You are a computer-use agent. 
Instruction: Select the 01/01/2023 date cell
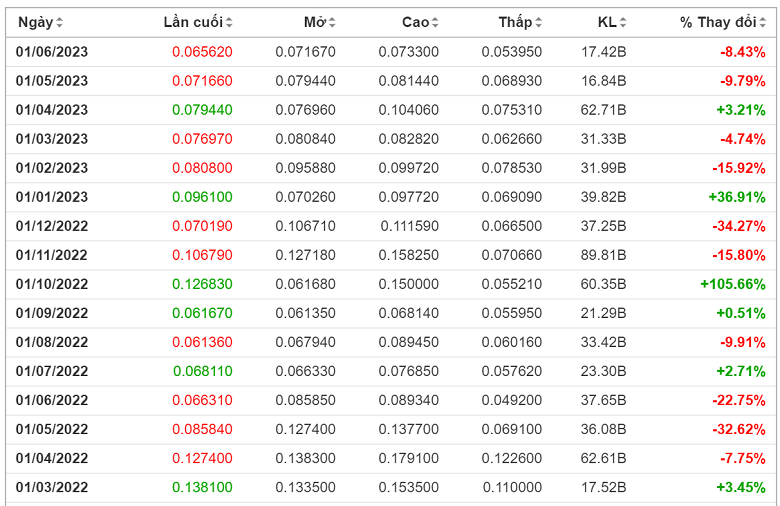pos(52,197)
